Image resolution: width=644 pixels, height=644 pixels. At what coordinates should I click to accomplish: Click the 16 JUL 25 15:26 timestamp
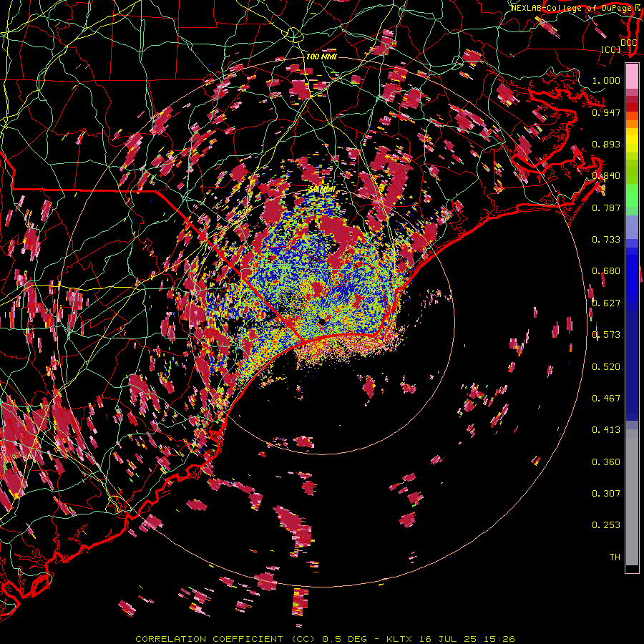click(467, 639)
